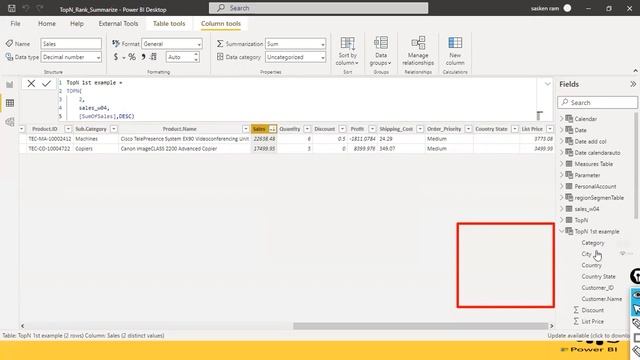Image resolution: width=640 pixels, height=360 pixels.
Task: Switch to the Home tab
Action: pos(47,24)
